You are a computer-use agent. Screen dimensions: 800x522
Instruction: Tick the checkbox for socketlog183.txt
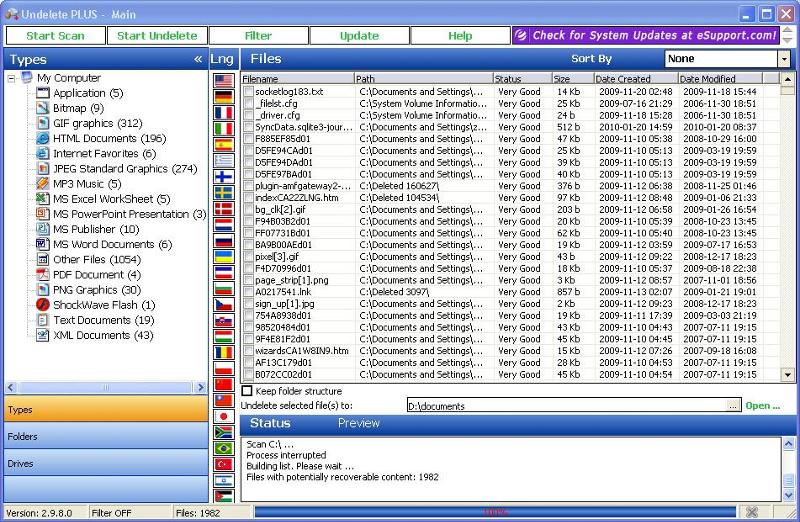[x=248, y=91]
